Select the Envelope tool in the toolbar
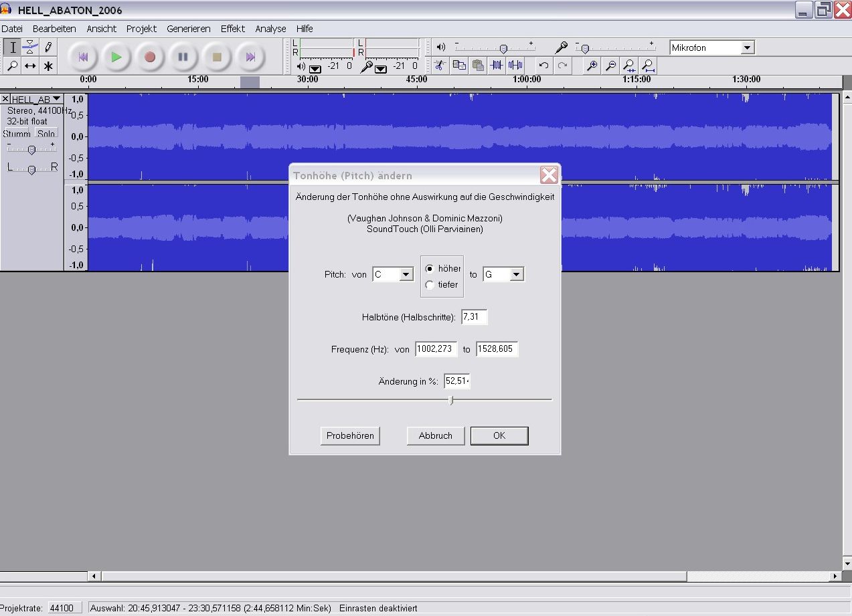The width and height of the screenshot is (852, 616). click(x=30, y=47)
